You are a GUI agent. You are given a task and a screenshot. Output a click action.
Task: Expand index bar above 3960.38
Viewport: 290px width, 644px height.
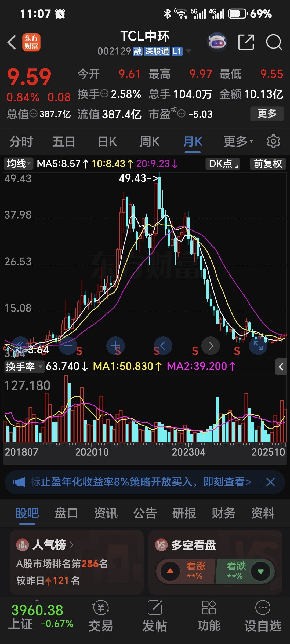(37, 600)
